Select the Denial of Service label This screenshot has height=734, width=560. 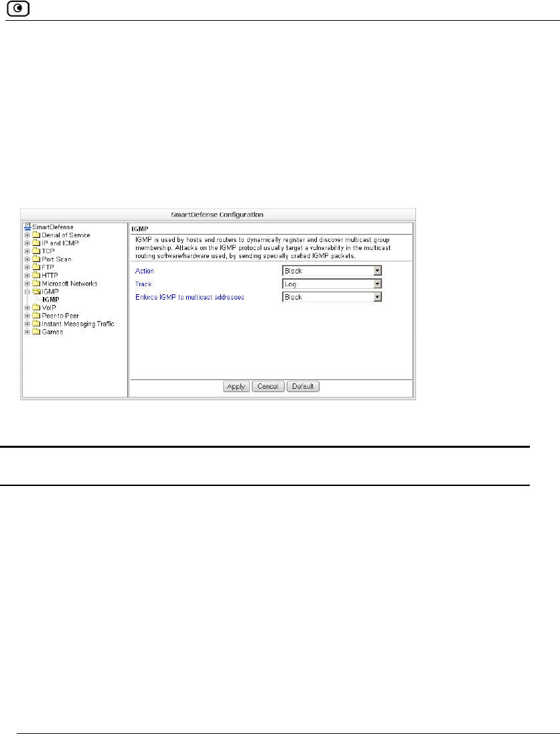[66, 235]
